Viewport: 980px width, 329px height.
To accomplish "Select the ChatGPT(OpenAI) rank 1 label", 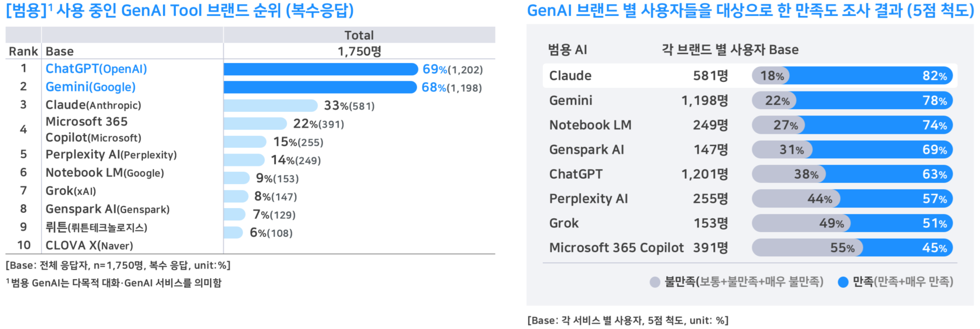I will tap(96, 69).
